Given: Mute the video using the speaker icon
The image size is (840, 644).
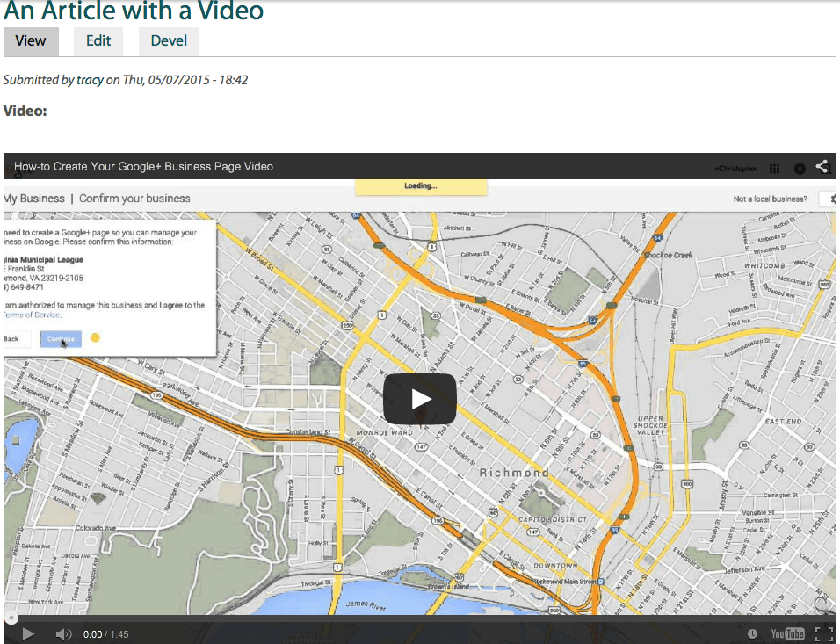Looking at the screenshot, I should [63, 634].
